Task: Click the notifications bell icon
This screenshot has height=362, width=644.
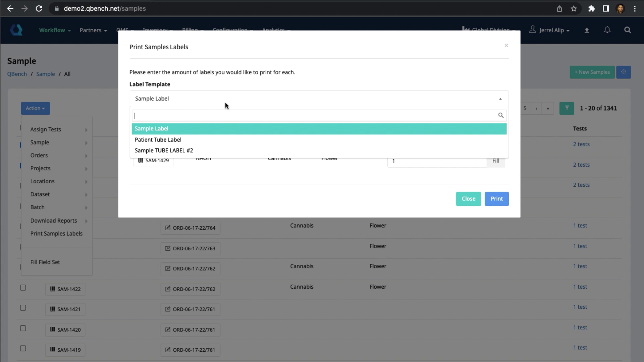Action: pyautogui.click(x=608, y=30)
